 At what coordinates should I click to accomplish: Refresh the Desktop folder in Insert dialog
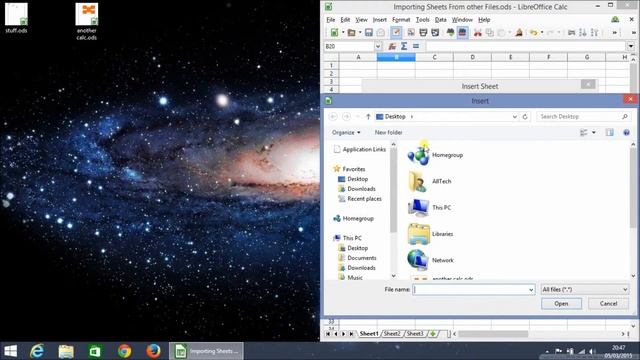[525, 117]
